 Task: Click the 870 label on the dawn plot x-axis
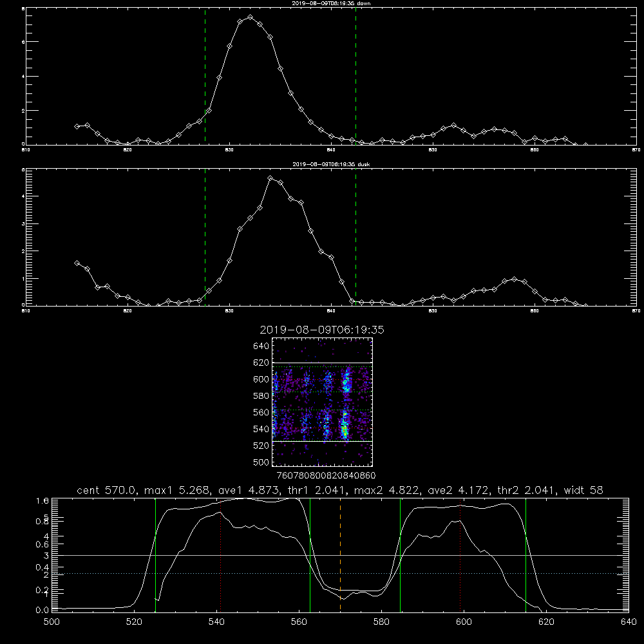tap(636, 150)
